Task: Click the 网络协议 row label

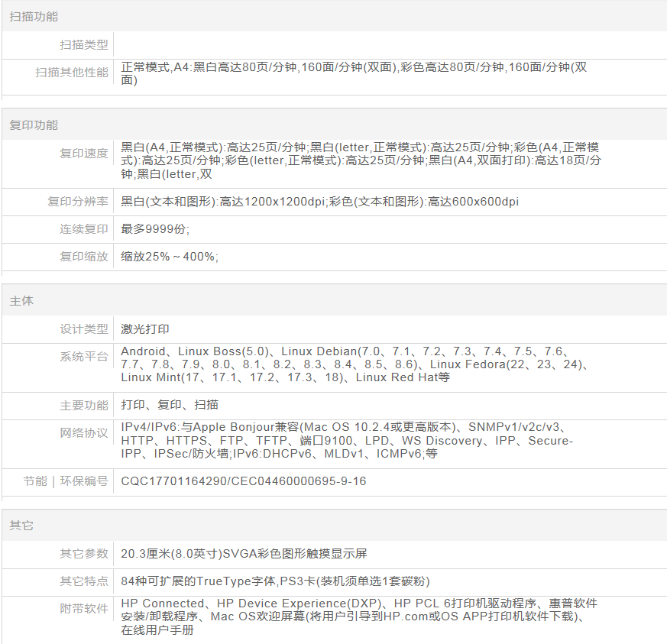Action: pyautogui.click(x=84, y=433)
